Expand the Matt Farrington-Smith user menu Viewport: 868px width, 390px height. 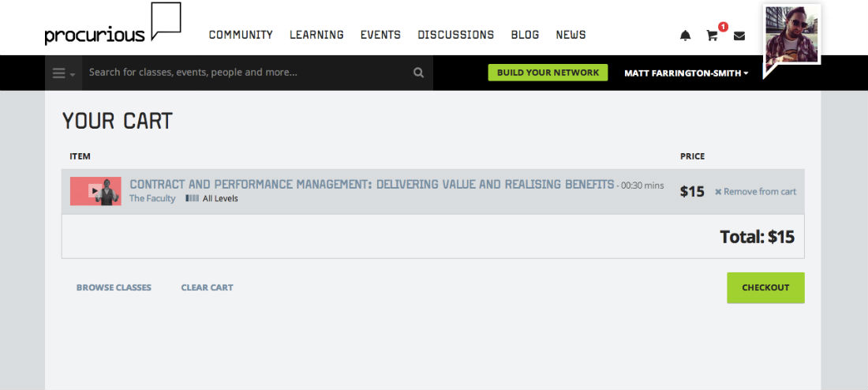(x=687, y=73)
